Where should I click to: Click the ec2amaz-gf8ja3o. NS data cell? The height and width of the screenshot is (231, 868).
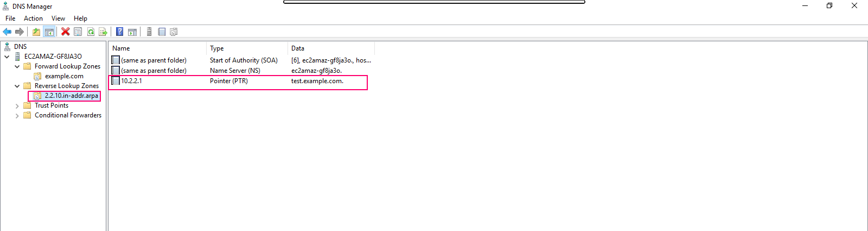click(x=317, y=71)
